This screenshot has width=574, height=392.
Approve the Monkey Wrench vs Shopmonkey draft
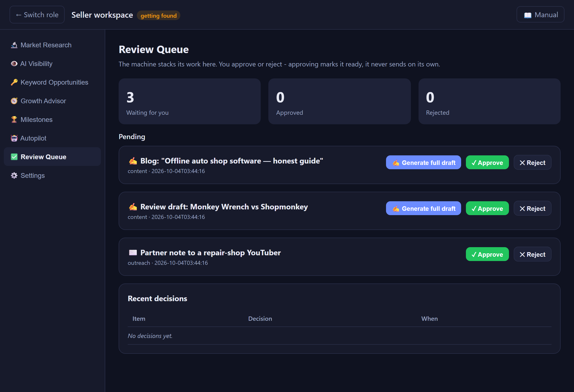487,208
